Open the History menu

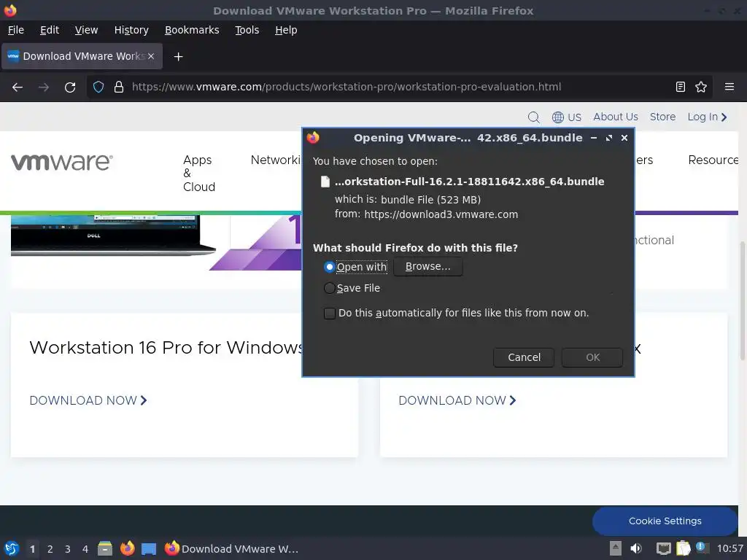(131, 30)
